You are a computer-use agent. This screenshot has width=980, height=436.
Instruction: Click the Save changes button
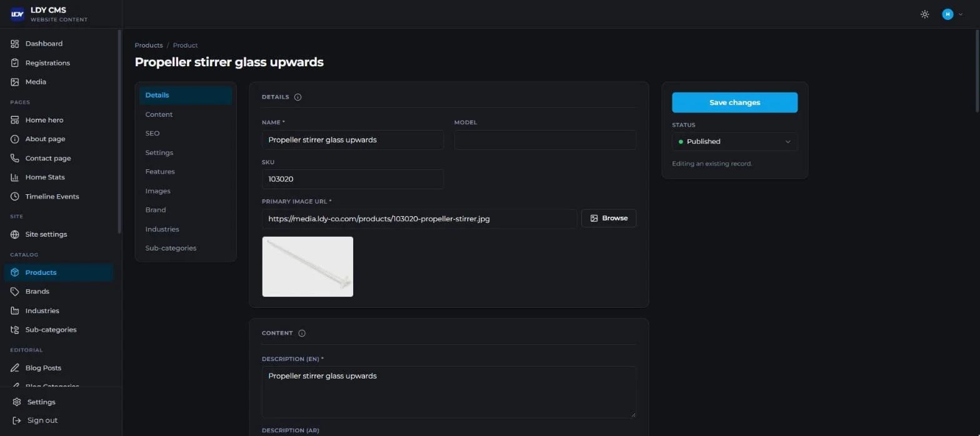(735, 102)
